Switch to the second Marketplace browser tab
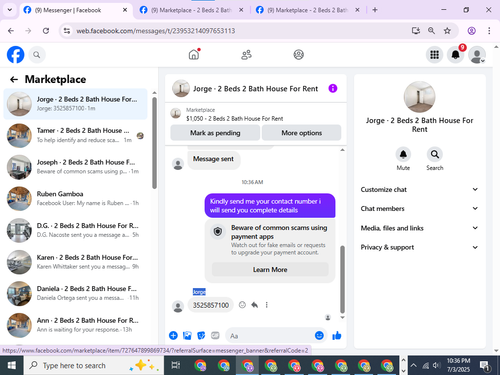The image size is (500, 375). click(191, 10)
